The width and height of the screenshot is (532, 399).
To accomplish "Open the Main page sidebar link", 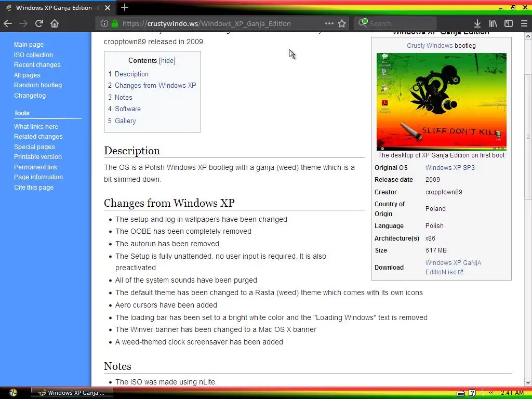I will click(x=29, y=45).
